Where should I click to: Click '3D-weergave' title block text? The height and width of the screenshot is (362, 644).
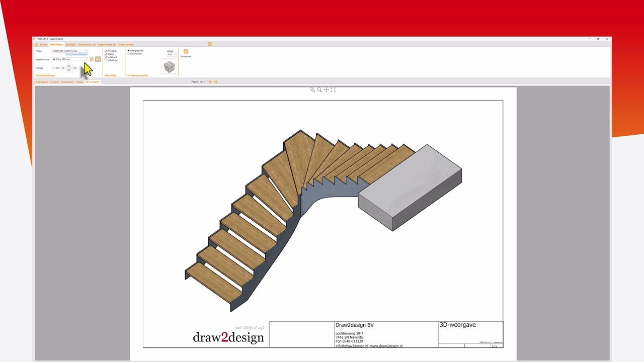point(458,325)
